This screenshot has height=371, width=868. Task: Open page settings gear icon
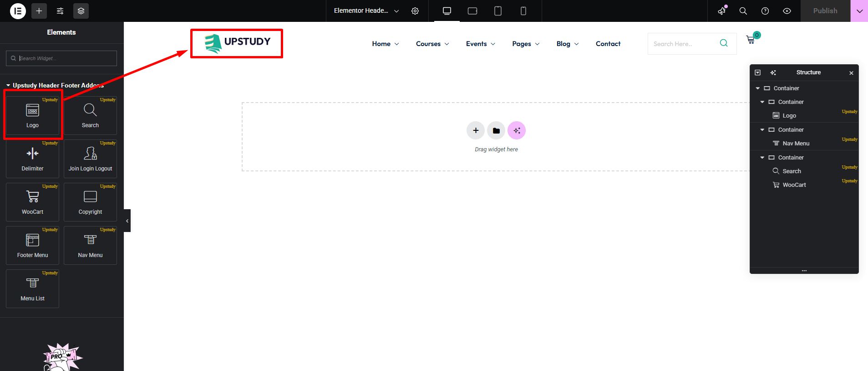click(415, 11)
